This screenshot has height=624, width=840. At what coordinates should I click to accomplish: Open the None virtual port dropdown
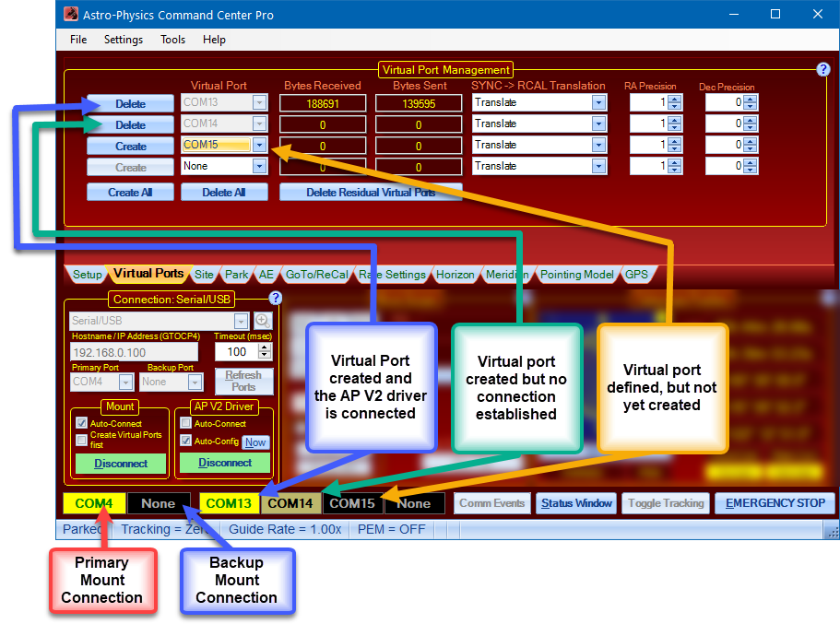click(259, 166)
